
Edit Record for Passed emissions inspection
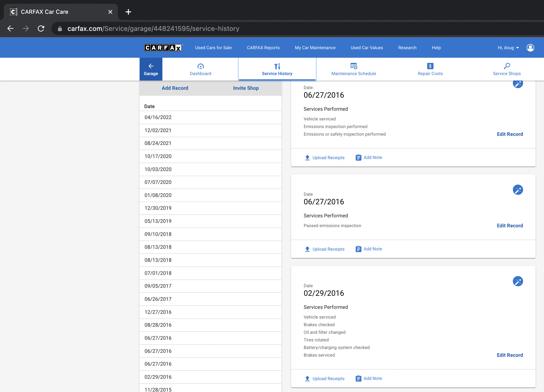point(510,226)
